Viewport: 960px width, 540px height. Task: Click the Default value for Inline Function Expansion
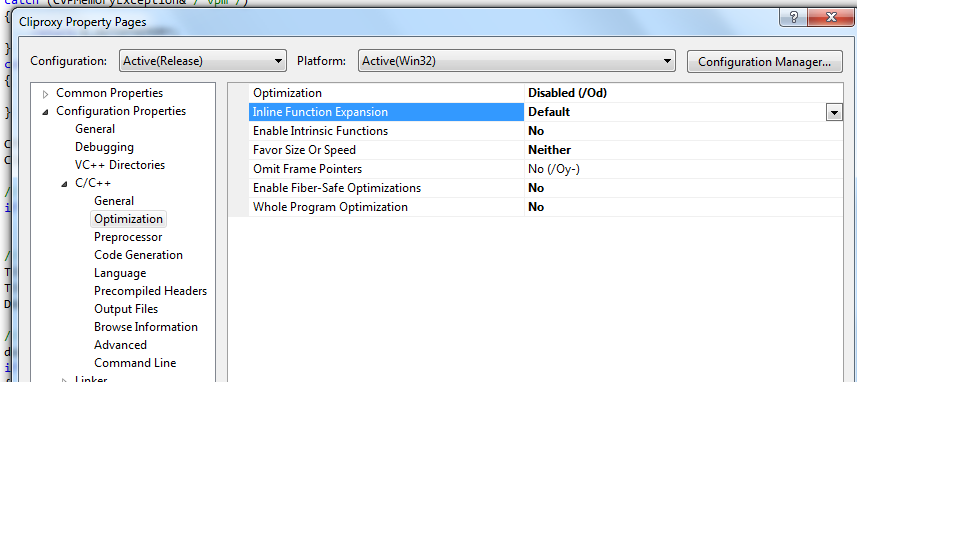[x=549, y=112]
